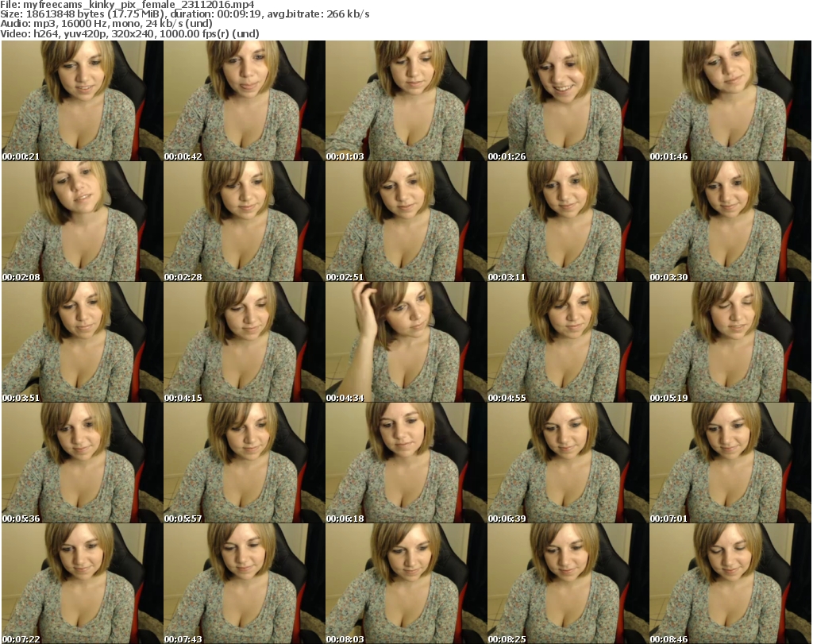Viewport: 813px width, 644px height.
Task: Select the thumbnail frame at 00:08:25
Action: [568, 584]
